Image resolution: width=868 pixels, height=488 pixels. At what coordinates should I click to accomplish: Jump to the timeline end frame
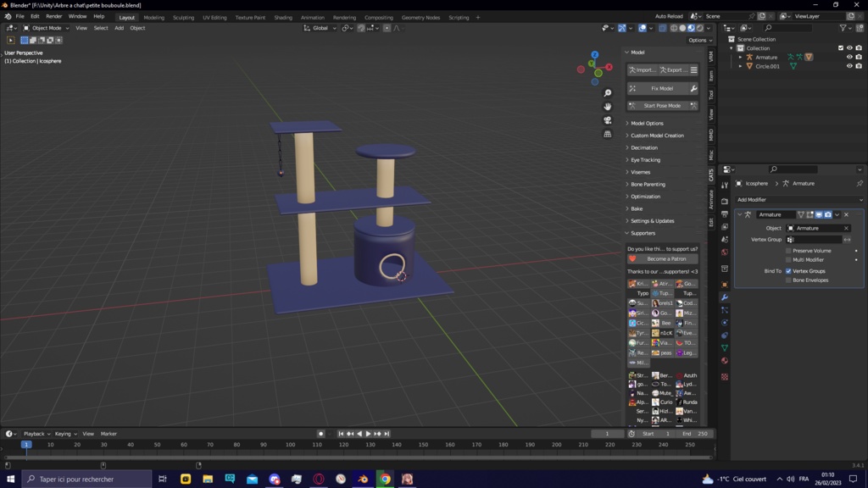387,434
